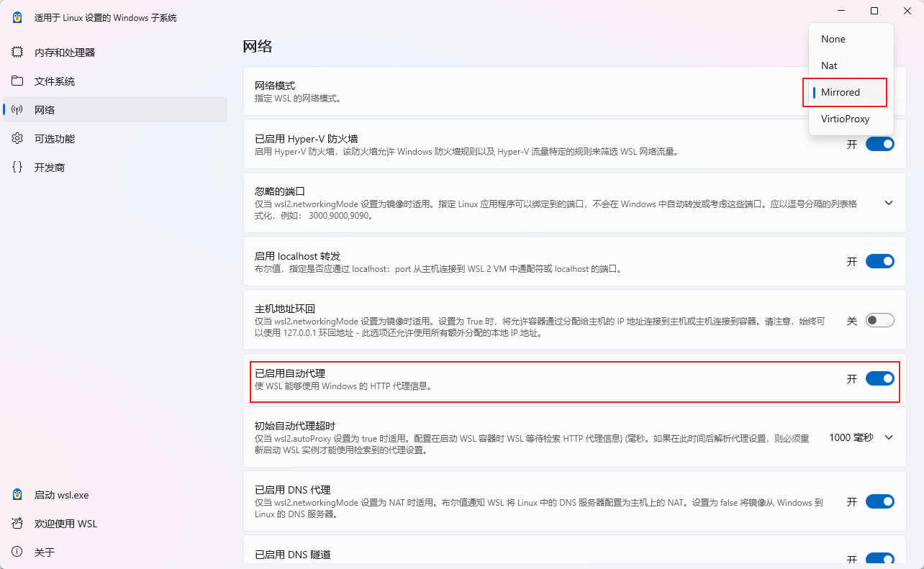Click the 可选功能 gear icon
This screenshot has height=569, width=924.
click(17, 139)
